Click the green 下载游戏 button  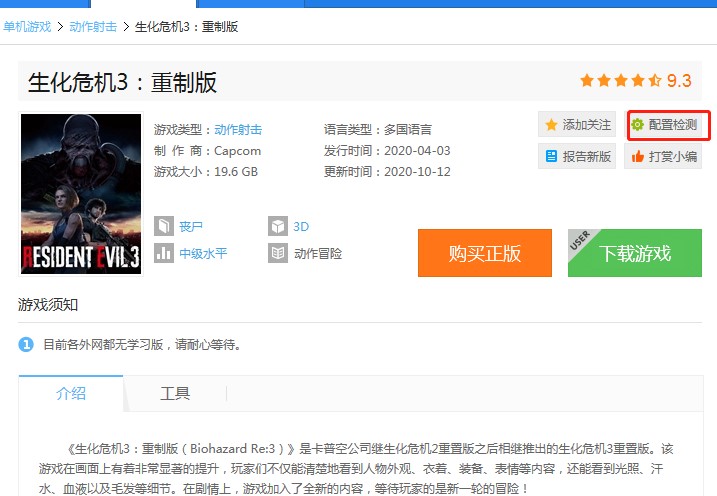point(635,253)
